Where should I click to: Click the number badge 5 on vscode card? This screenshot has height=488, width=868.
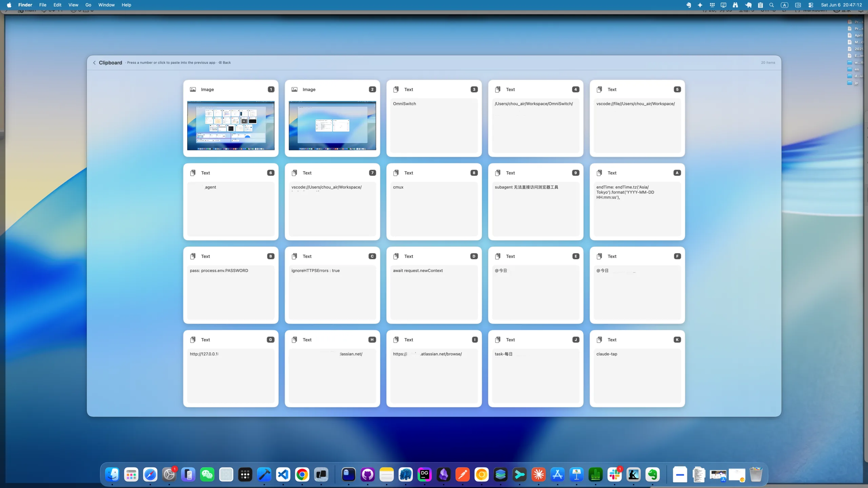(677, 89)
